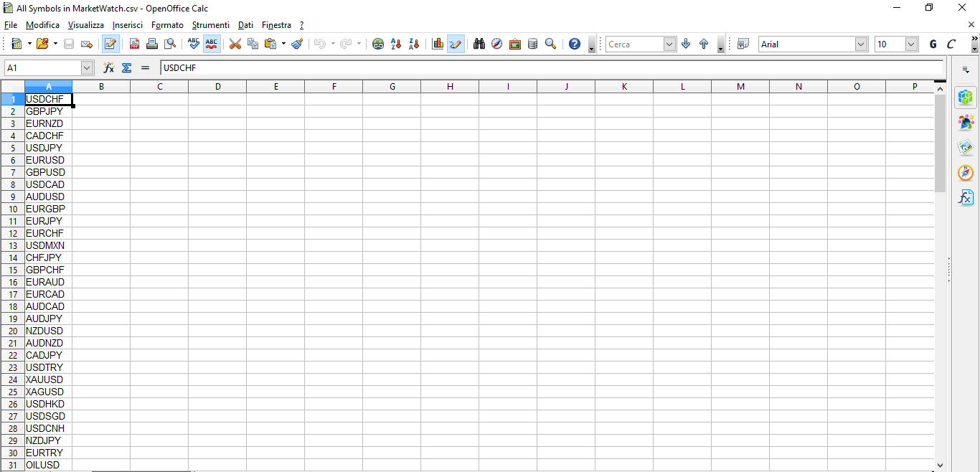Screen dimensions: 980x472
Task: Open Find & Replace with the binoculars icon
Action: point(479,44)
